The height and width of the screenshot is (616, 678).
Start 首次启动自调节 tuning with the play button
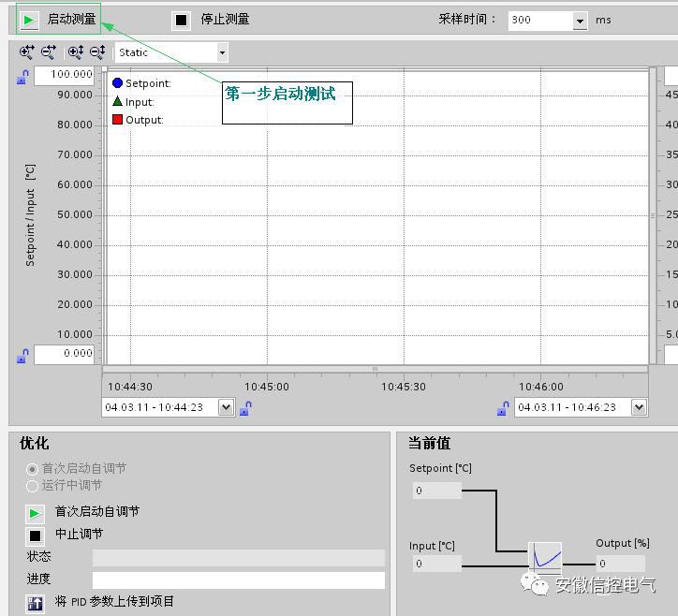click(x=35, y=514)
